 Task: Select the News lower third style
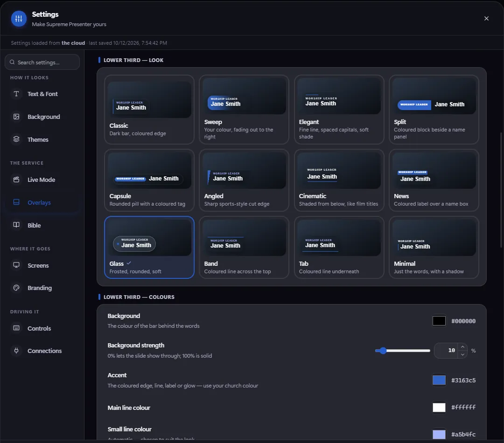point(434,180)
